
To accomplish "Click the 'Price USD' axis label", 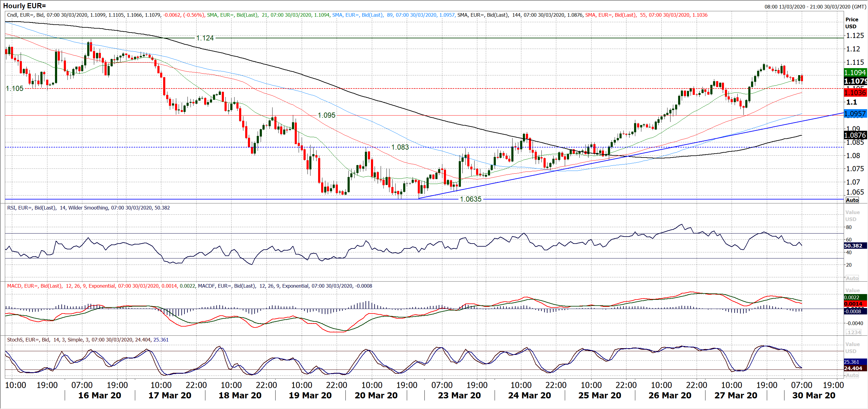I will tap(852, 23).
